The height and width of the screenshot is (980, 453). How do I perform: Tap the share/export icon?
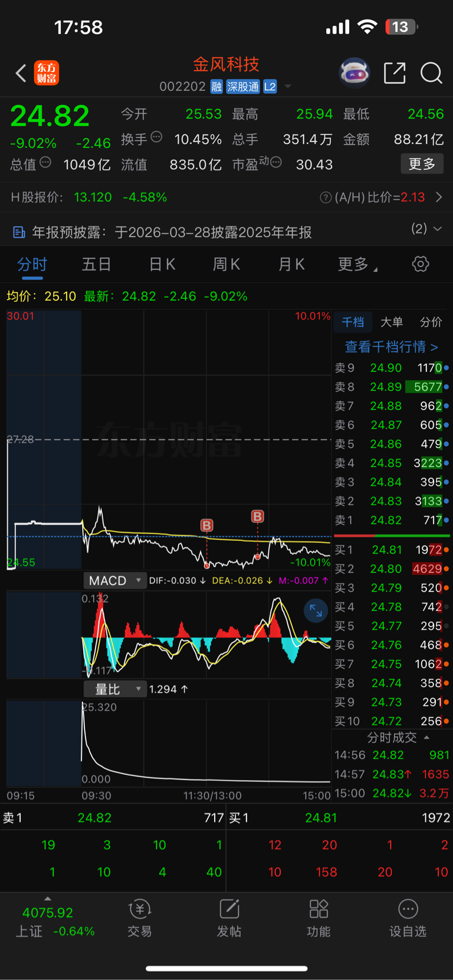(x=395, y=73)
